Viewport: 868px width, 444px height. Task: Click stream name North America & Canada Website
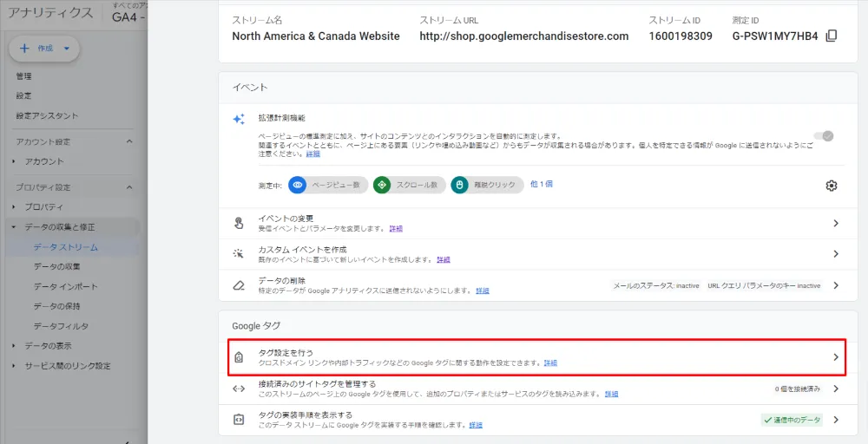[x=316, y=36]
